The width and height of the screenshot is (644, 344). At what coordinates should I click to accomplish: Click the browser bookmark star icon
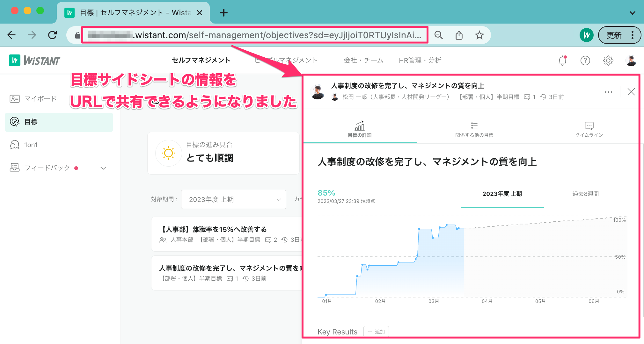[x=479, y=35]
